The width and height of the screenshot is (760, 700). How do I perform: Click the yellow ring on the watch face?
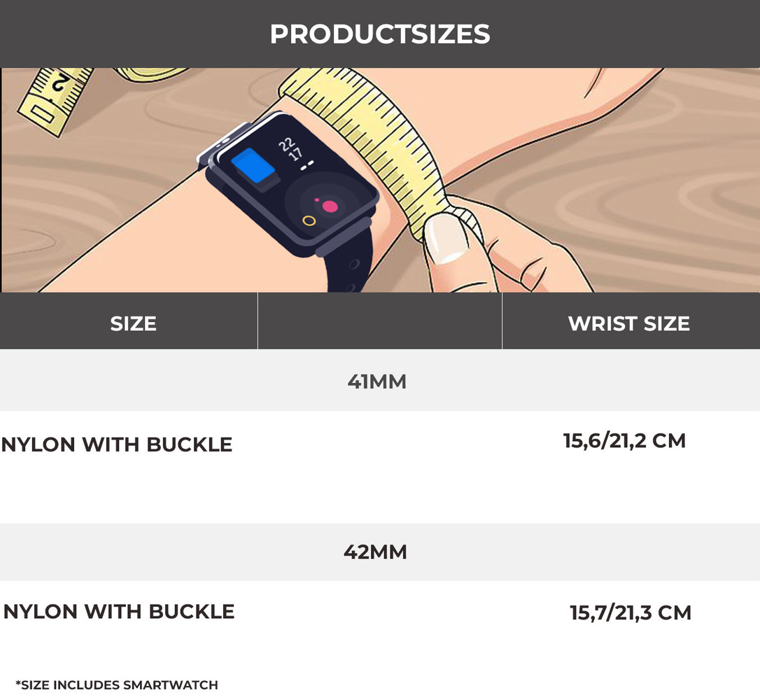point(309,221)
